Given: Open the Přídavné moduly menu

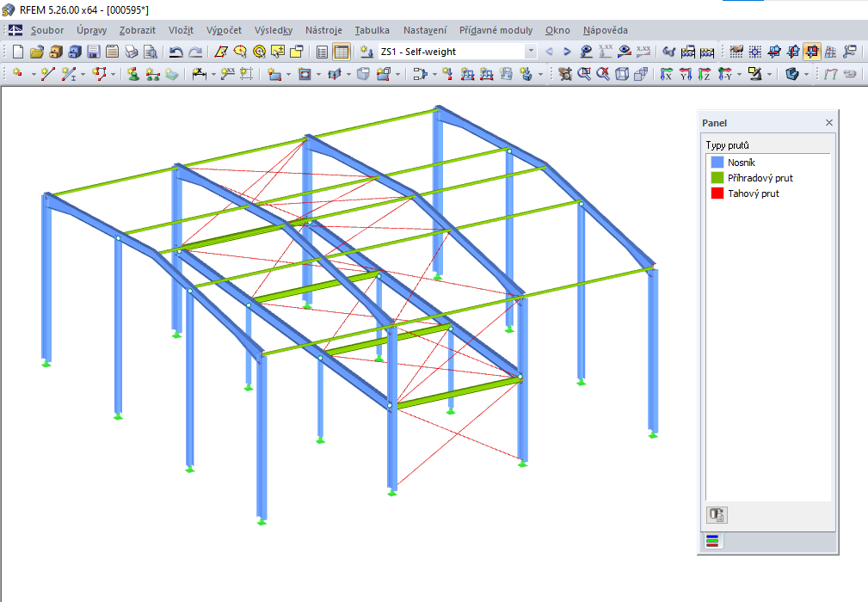Looking at the screenshot, I should (x=496, y=30).
